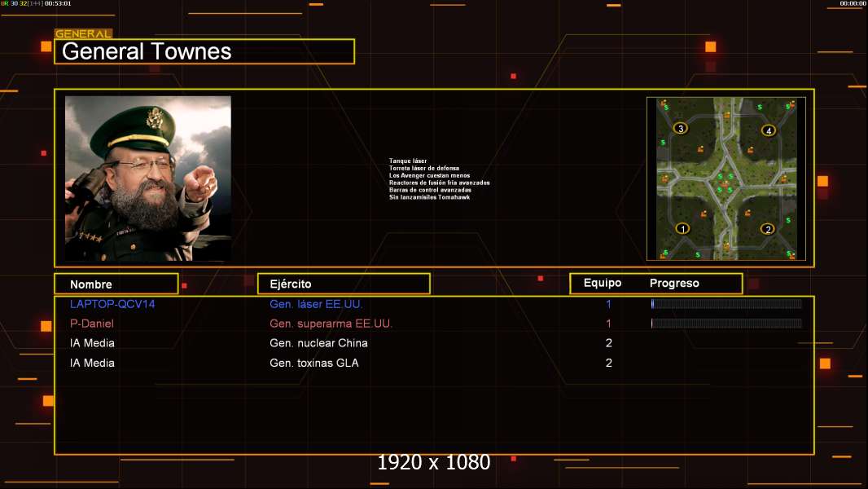Click IA Media in the toxinas GLA row
868x489 pixels.
coord(92,363)
